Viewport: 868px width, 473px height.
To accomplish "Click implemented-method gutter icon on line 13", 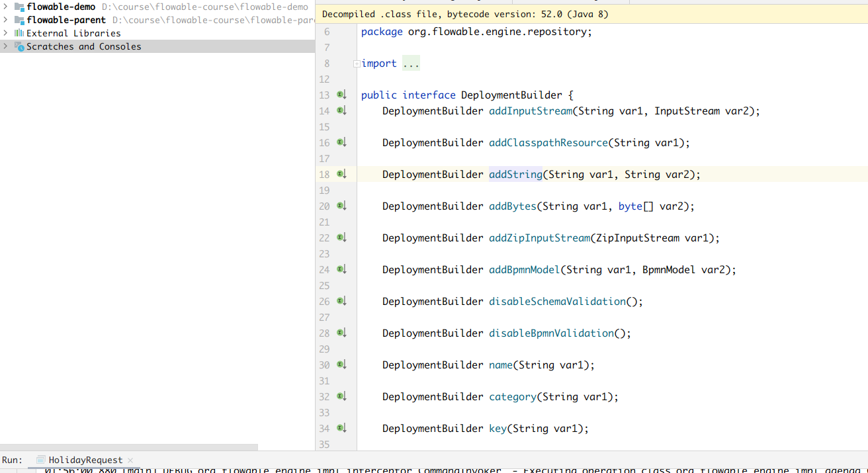I will point(341,95).
